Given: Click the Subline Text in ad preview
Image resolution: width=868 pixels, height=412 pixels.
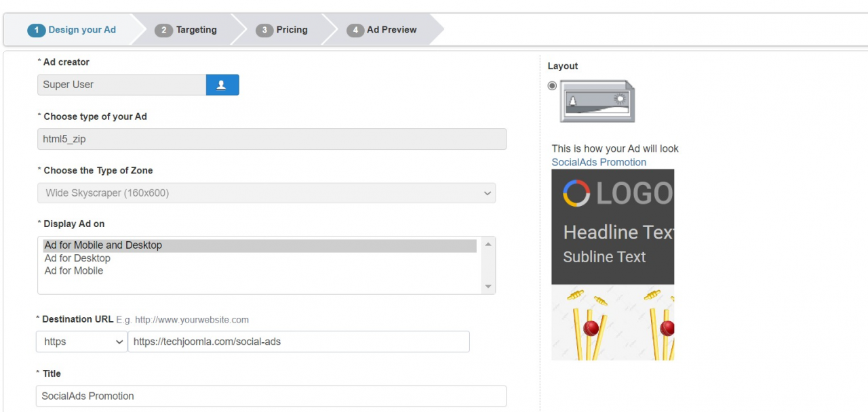Looking at the screenshot, I should pos(604,257).
